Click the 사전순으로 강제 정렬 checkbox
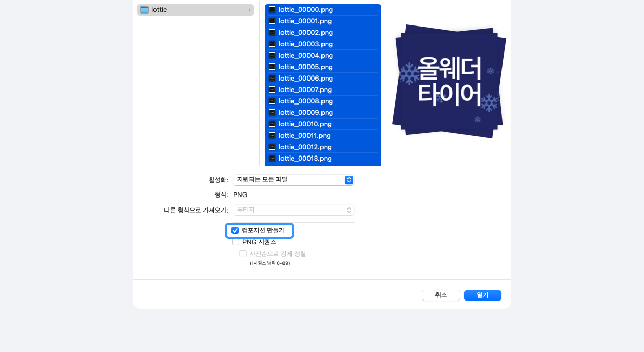644x352 pixels. (243, 254)
